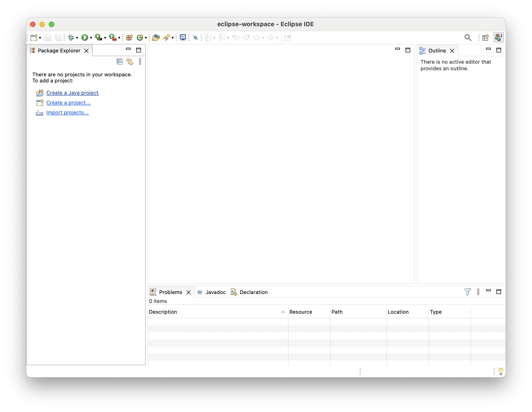Image resolution: width=532 pixels, height=412 pixels.
Task: Click the Import projects link
Action: point(67,113)
